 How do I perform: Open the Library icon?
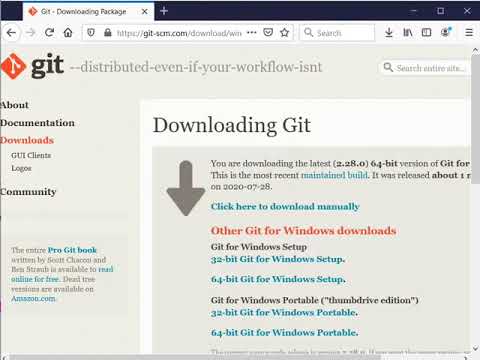tap(408, 33)
